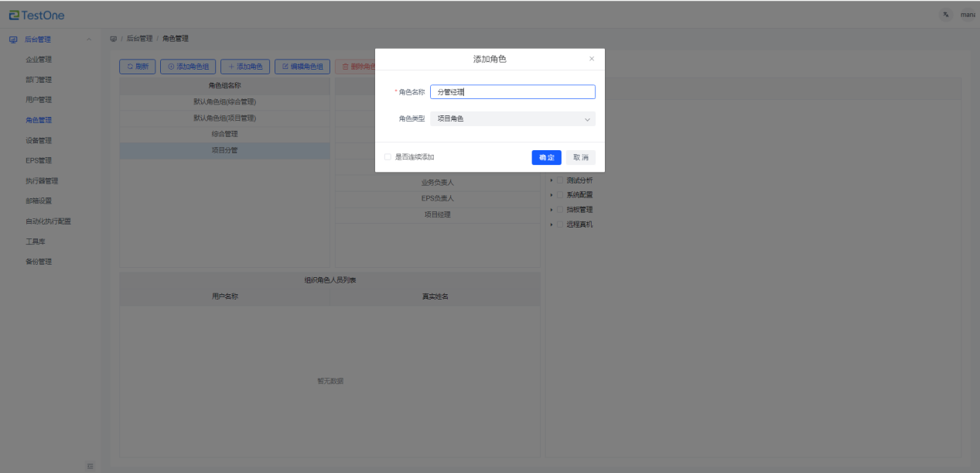The height and width of the screenshot is (473, 980).
Task: Click the 取消 cancel button
Action: coord(580,157)
